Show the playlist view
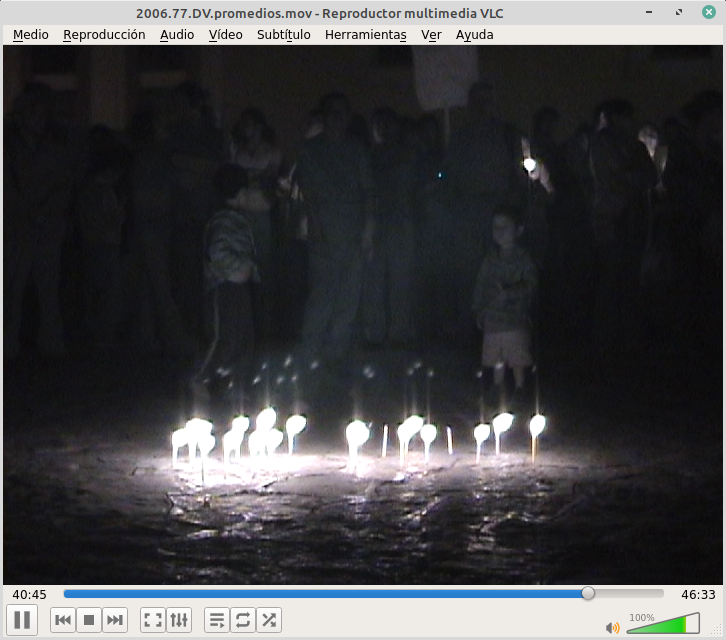 pyautogui.click(x=217, y=620)
